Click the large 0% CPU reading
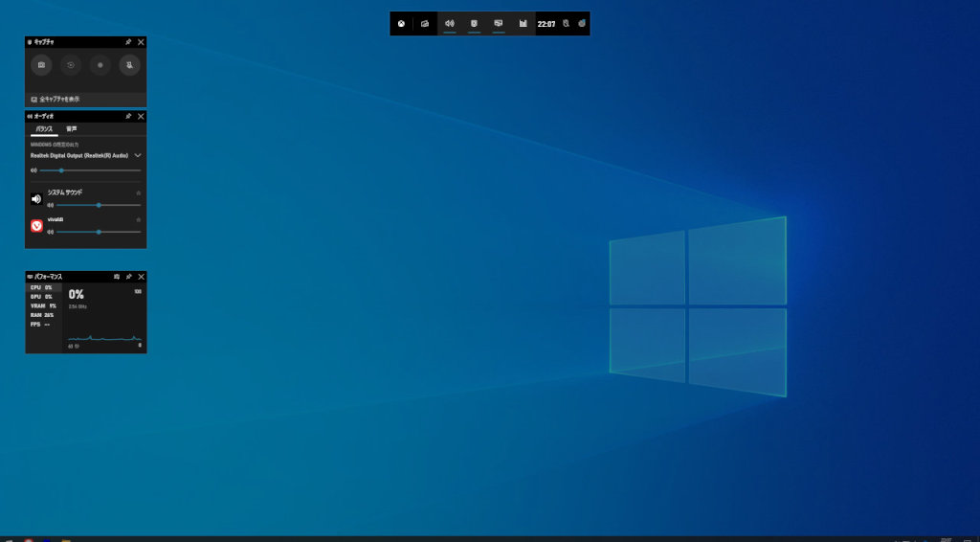This screenshot has height=542, width=980. (77, 294)
